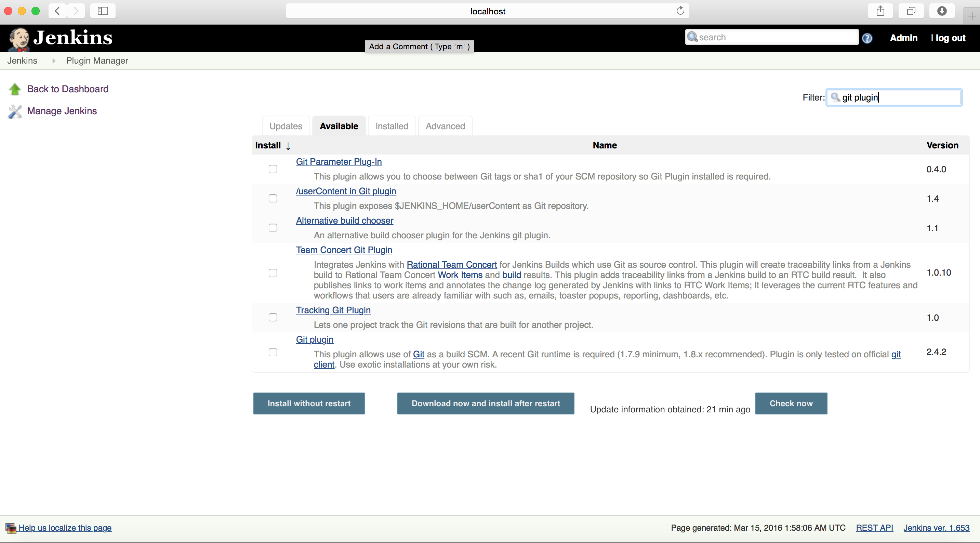Open the /userContent in Git plugin link
The image size is (980, 543).
coord(346,191)
